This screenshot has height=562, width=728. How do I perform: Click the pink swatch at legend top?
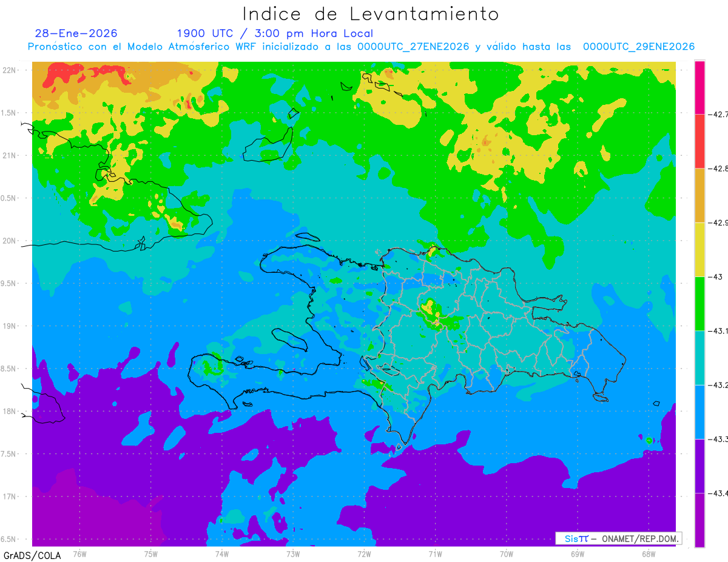click(x=699, y=87)
